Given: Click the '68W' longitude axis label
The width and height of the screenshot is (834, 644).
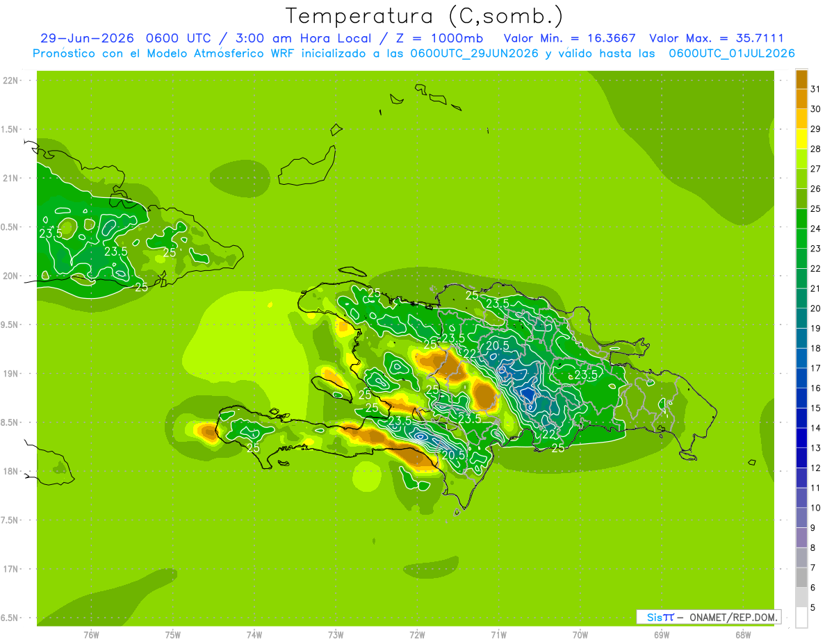Looking at the screenshot, I should (743, 635).
